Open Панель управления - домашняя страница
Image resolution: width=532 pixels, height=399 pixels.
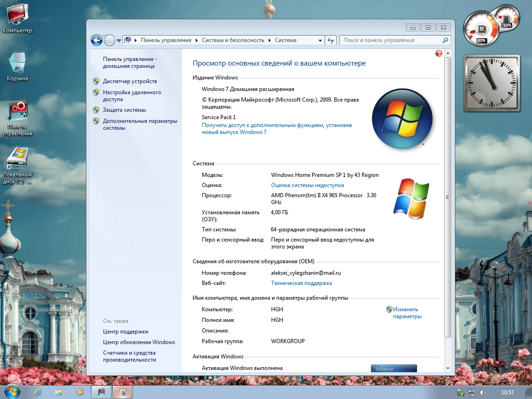point(130,62)
